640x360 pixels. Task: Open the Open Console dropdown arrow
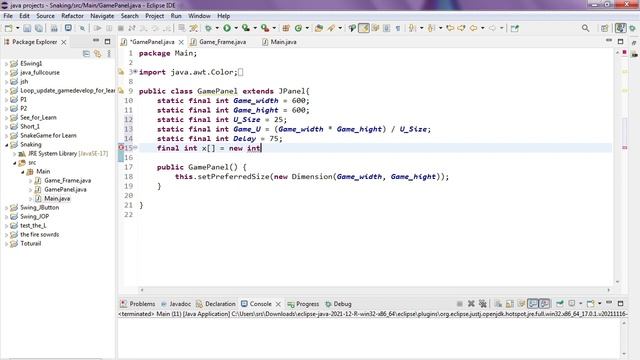click(600, 304)
